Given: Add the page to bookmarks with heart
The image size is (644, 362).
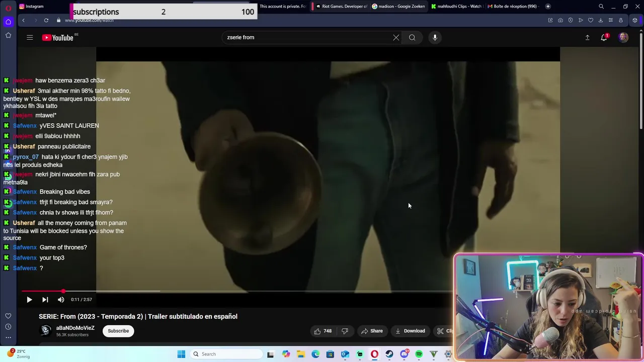Looking at the screenshot, I should (591, 20).
